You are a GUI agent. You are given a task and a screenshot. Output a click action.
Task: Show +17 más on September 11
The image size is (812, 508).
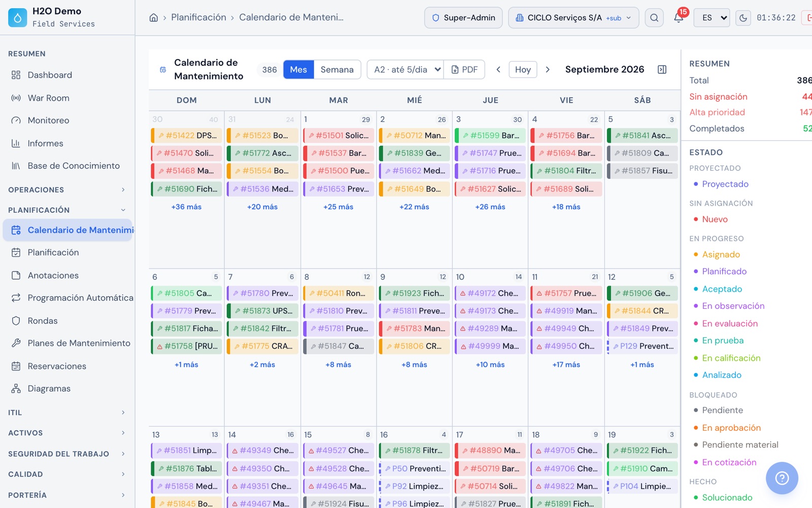coord(566,365)
